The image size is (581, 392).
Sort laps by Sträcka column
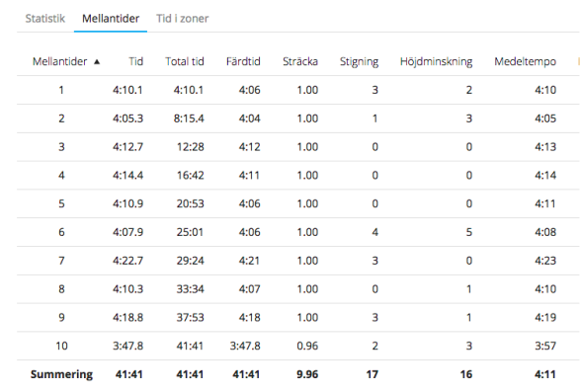click(300, 61)
